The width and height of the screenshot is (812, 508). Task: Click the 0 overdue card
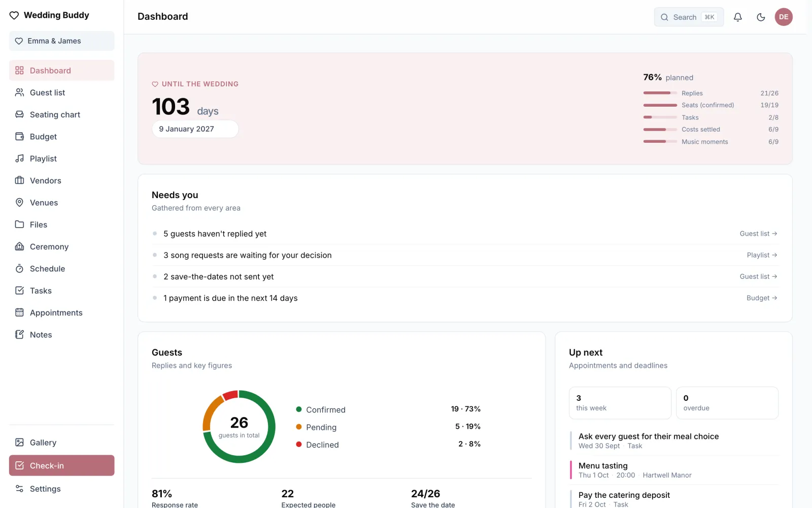727,403
